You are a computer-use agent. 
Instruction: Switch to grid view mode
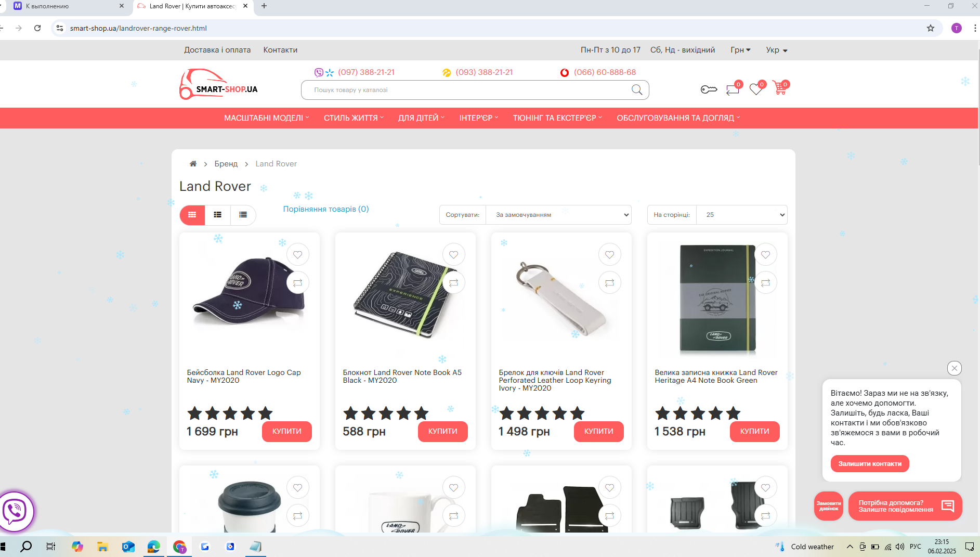192,215
